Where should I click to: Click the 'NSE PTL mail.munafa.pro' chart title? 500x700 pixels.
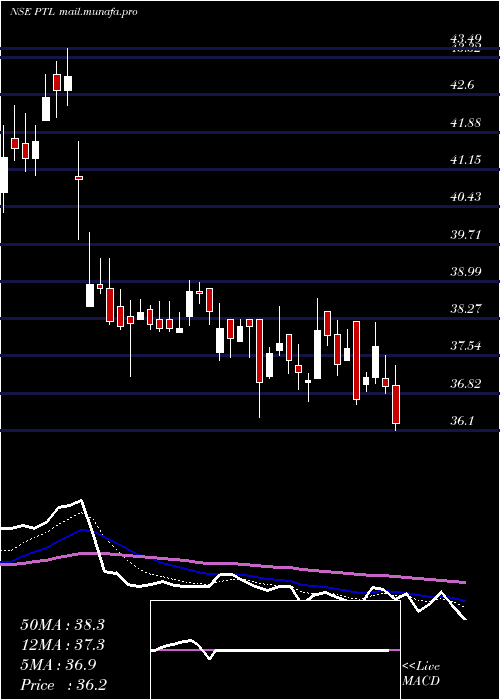point(74,12)
